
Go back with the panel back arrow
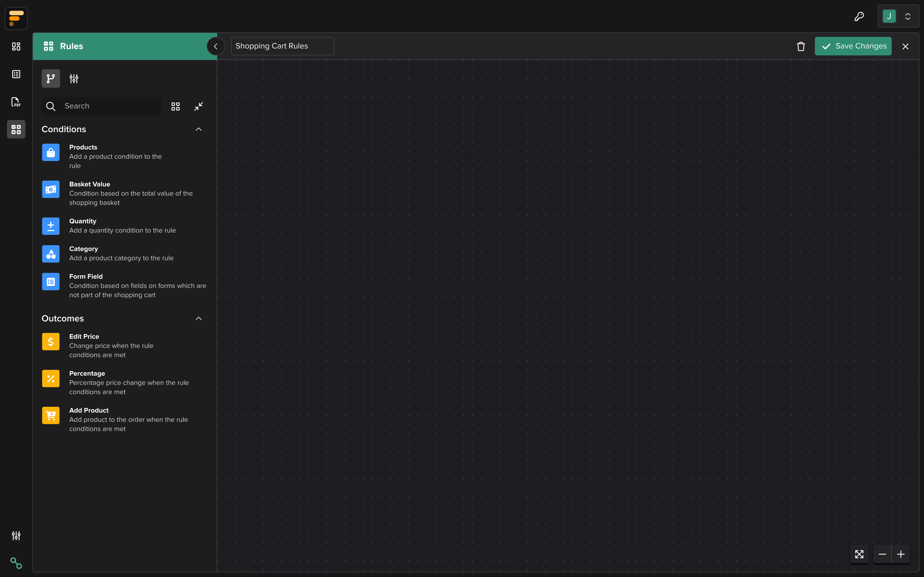click(215, 46)
